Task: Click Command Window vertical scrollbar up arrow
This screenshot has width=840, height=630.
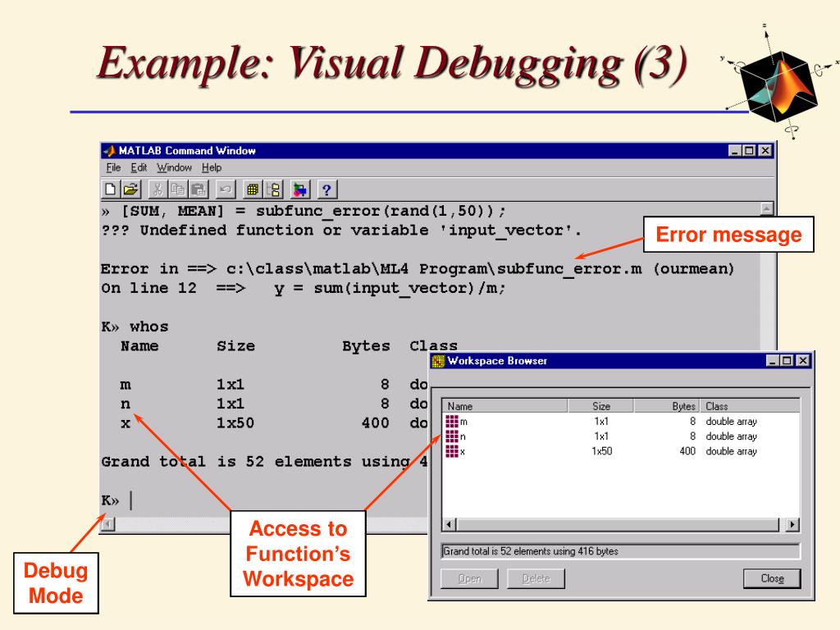Action: pyautogui.click(x=767, y=209)
